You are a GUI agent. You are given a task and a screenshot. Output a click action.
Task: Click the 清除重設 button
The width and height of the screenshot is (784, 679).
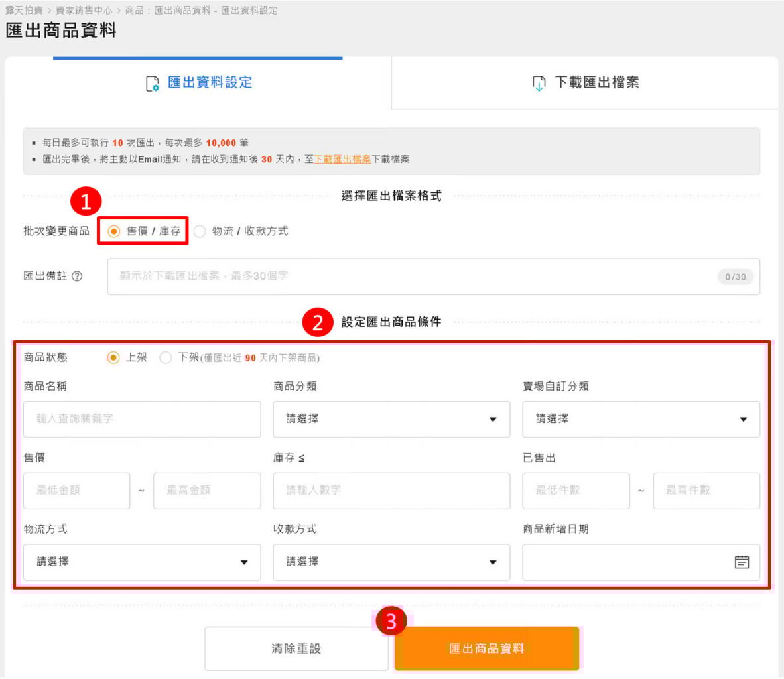click(x=296, y=648)
